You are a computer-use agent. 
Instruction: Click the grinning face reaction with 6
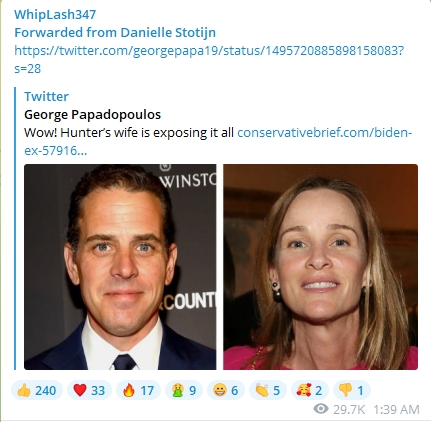pos(226,390)
